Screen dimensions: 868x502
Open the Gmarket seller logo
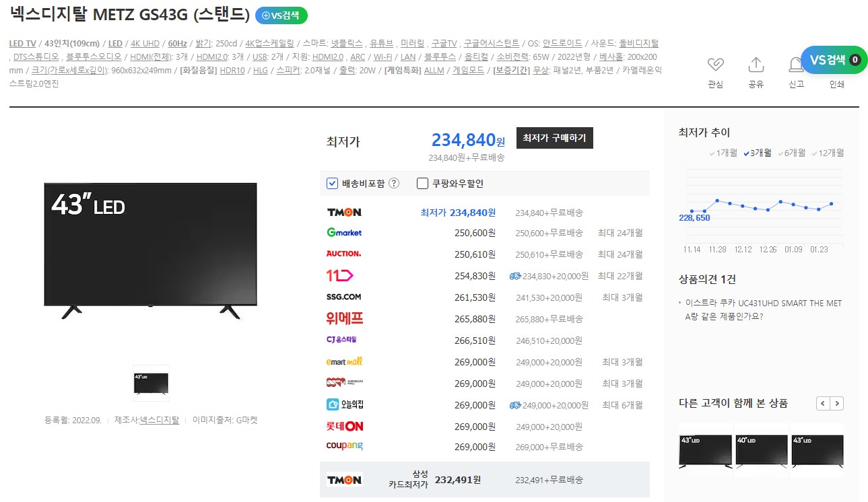pyautogui.click(x=344, y=232)
